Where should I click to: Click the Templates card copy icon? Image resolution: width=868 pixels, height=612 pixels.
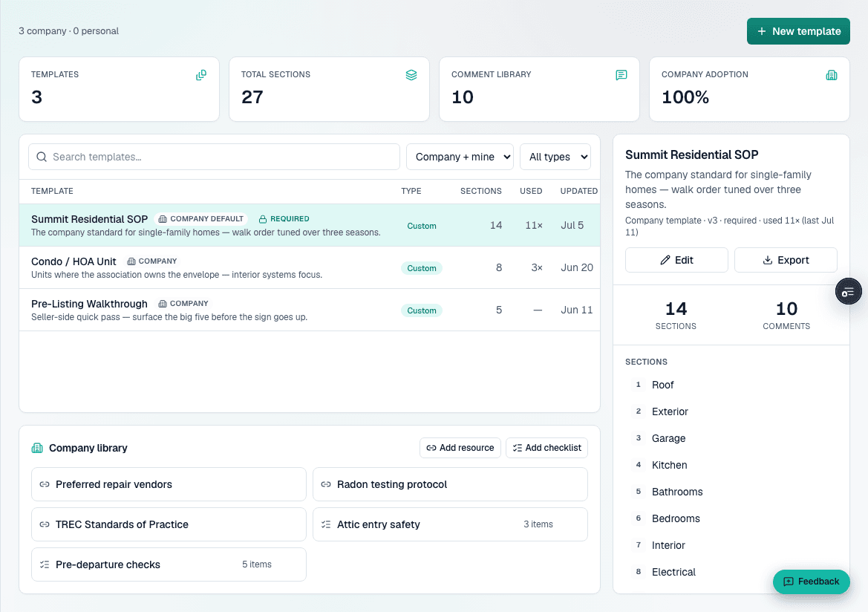(x=201, y=75)
